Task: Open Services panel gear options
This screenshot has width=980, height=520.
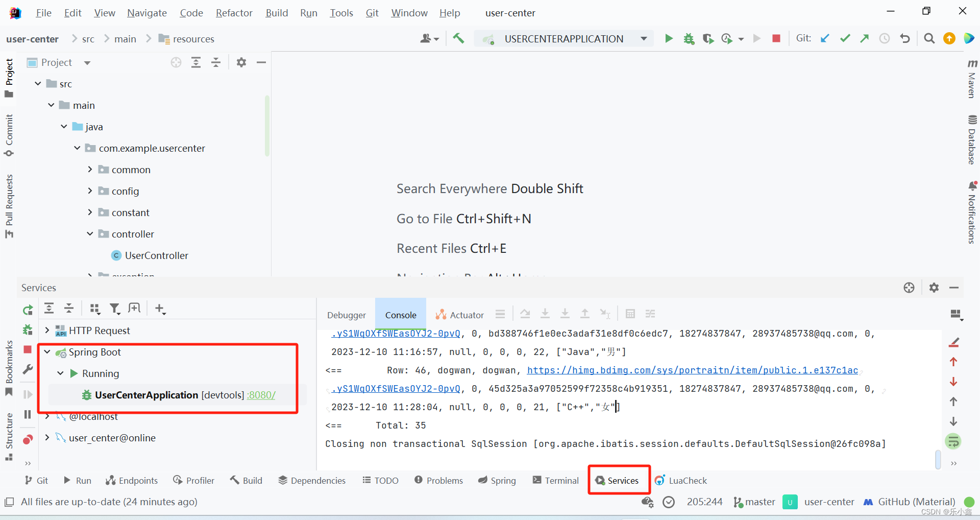Action: click(934, 288)
